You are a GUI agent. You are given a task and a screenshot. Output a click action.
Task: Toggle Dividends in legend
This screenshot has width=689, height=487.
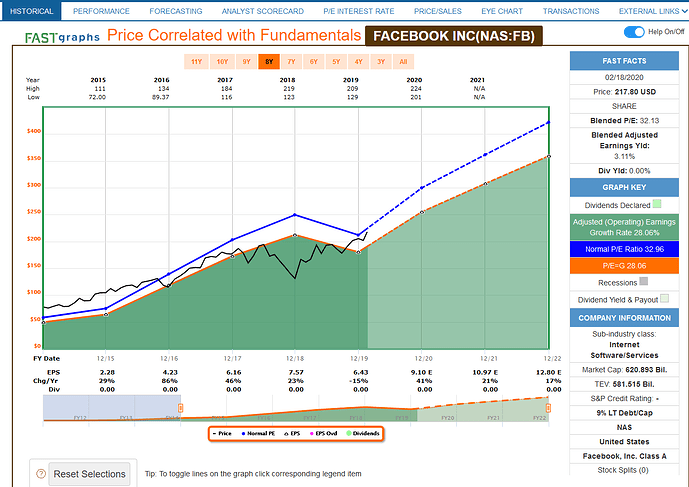(363, 433)
